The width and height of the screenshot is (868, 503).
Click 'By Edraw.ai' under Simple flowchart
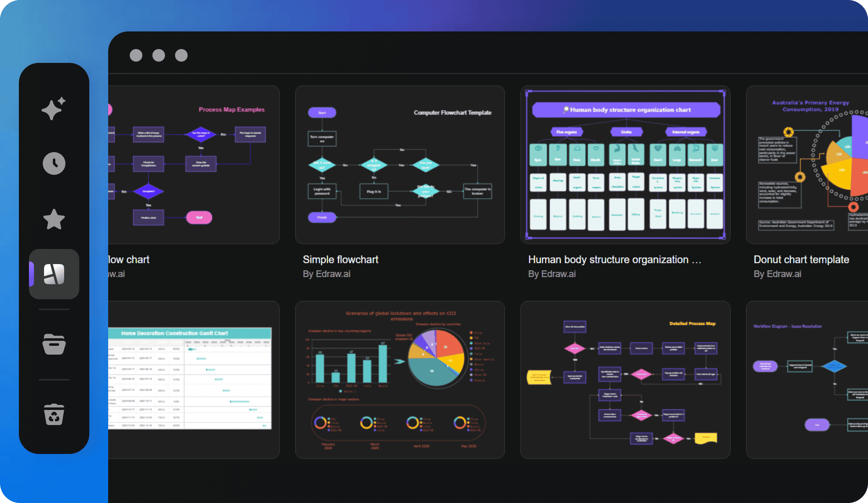coord(327,274)
